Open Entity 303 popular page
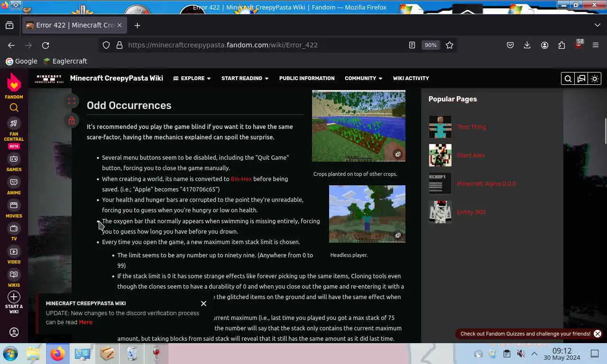The height and width of the screenshot is (364, 607). (471, 212)
